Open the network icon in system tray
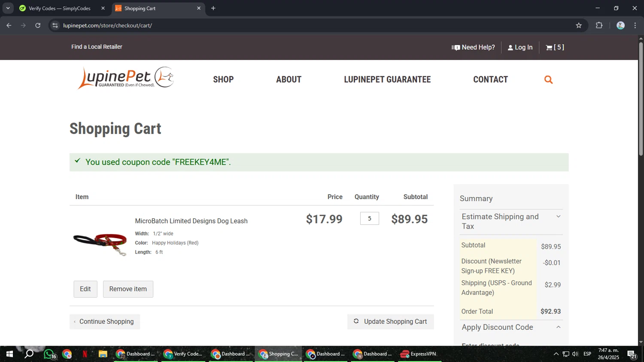This screenshot has height=362, width=644. click(x=566, y=354)
